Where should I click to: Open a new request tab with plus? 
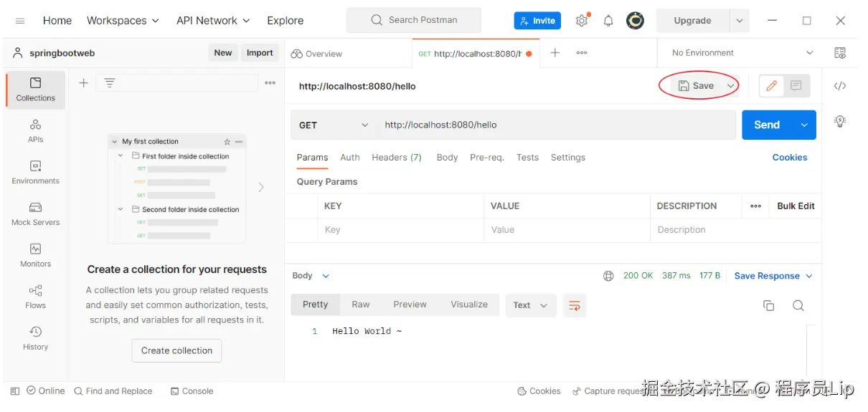click(555, 53)
